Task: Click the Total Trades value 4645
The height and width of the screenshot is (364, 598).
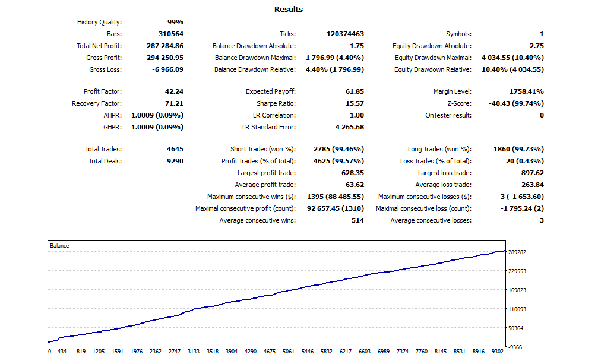Action: pos(175,149)
